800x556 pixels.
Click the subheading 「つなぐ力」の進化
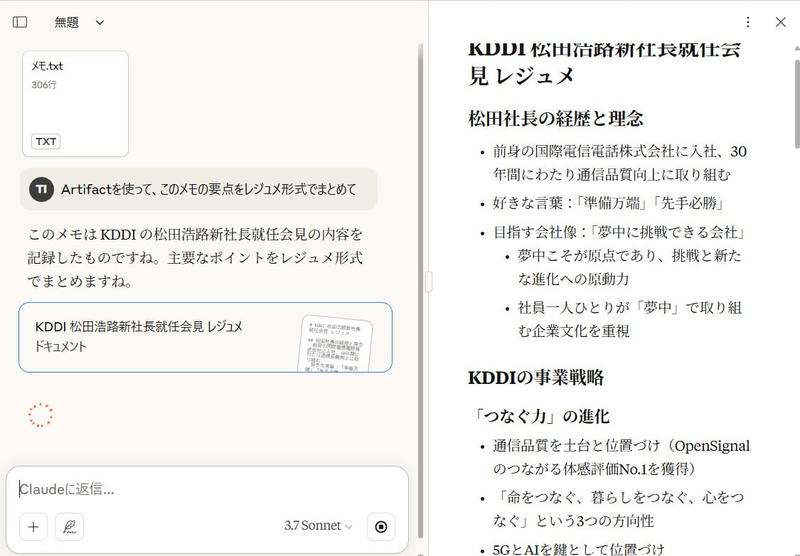coord(539,416)
